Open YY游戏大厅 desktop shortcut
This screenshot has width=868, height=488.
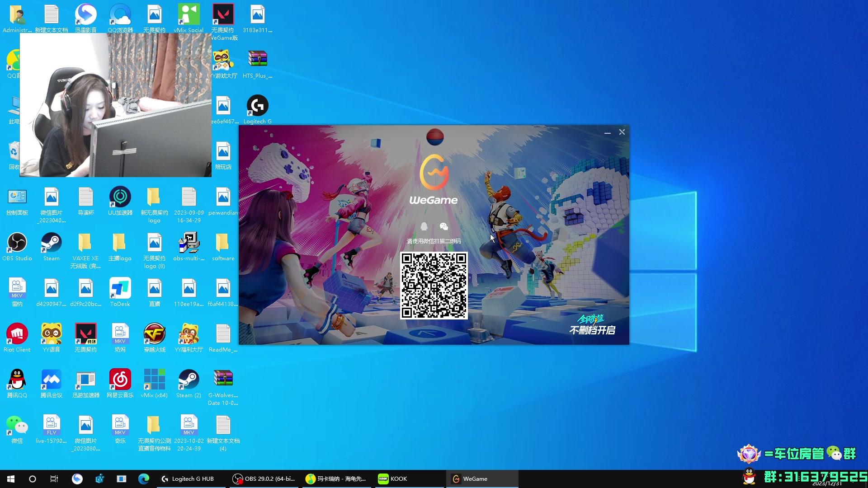(223, 64)
